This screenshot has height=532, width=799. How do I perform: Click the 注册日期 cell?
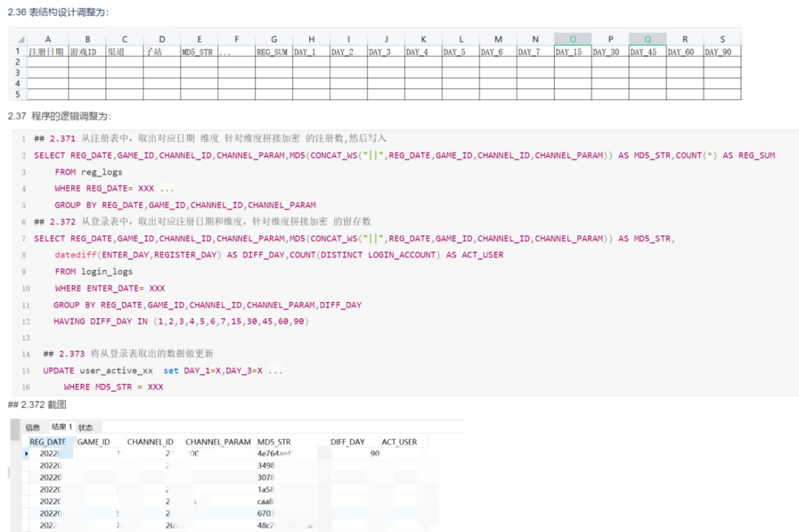[x=48, y=52]
